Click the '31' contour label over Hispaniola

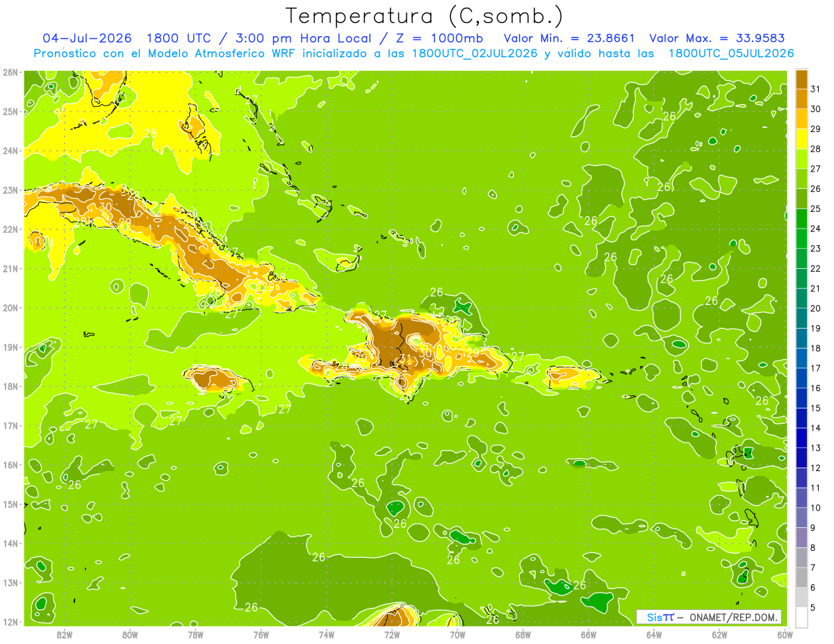[406, 360]
